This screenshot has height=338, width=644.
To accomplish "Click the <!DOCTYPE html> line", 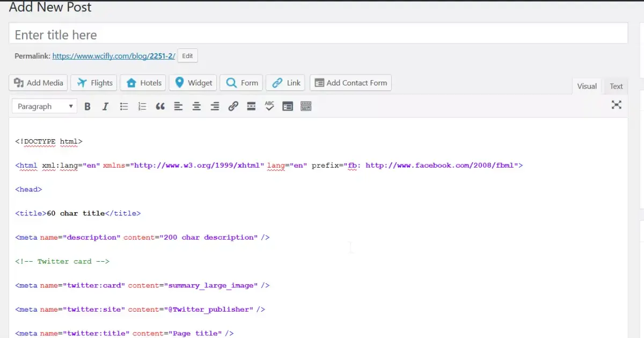I will [x=49, y=142].
